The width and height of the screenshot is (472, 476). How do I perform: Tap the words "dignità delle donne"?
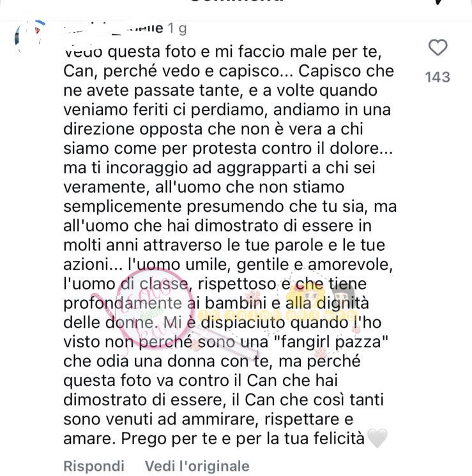(x=216, y=313)
